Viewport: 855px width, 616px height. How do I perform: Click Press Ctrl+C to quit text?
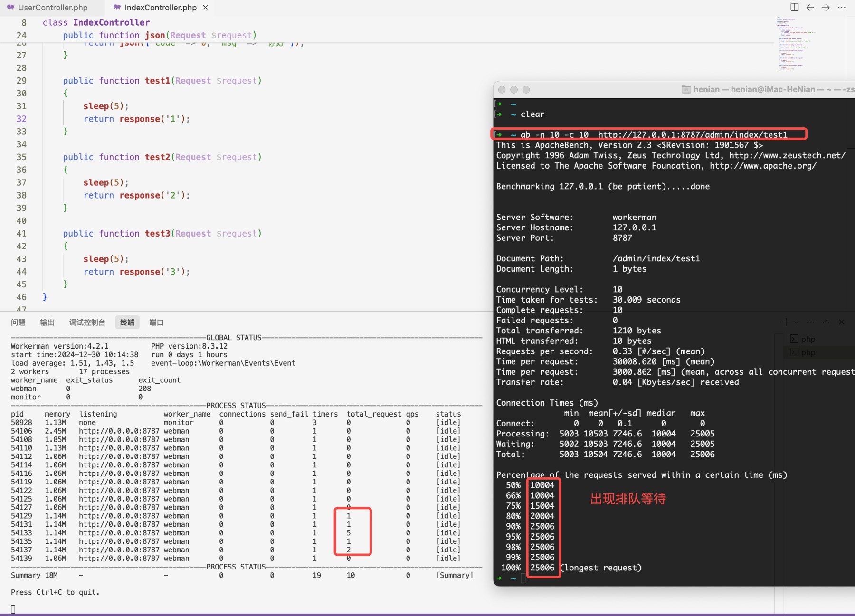[x=55, y=592]
